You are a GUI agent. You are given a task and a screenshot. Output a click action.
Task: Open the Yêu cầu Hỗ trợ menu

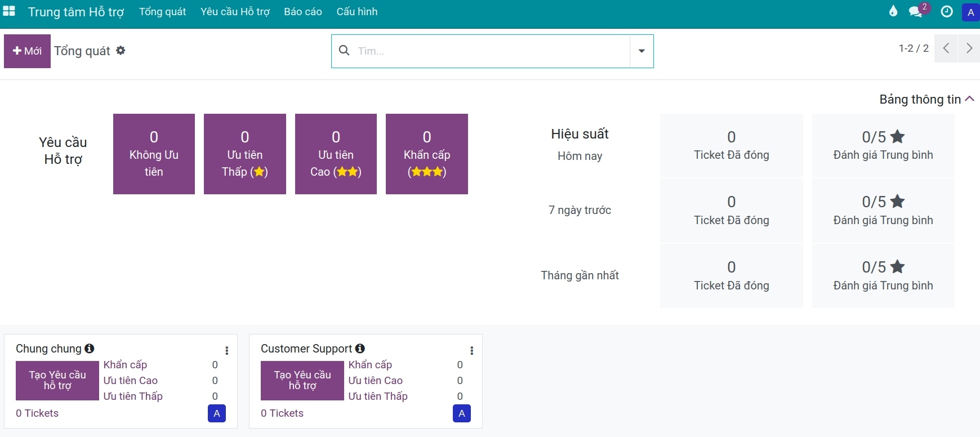[235, 12]
